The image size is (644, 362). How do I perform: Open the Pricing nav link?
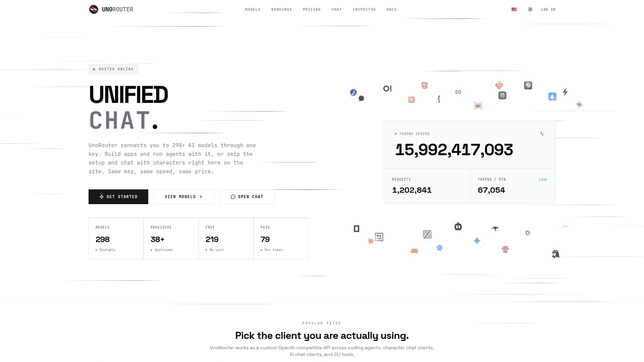pyautogui.click(x=312, y=9)
